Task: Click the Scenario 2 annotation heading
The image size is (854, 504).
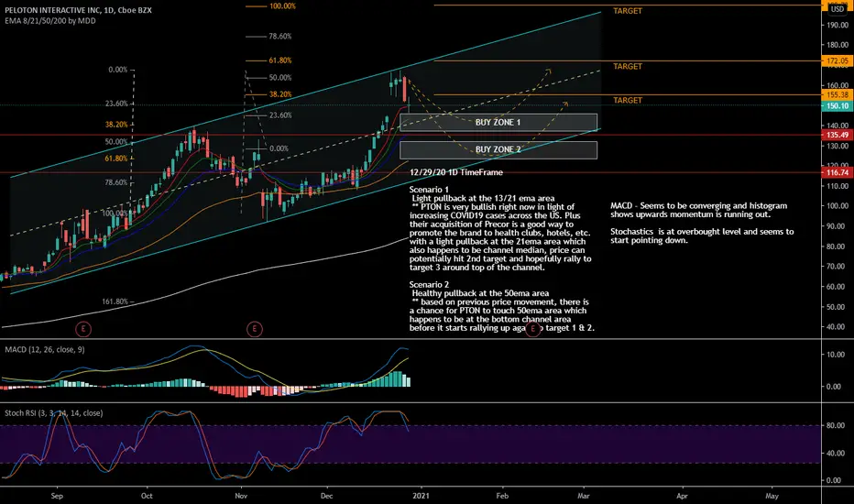Action: coord(429,284)
